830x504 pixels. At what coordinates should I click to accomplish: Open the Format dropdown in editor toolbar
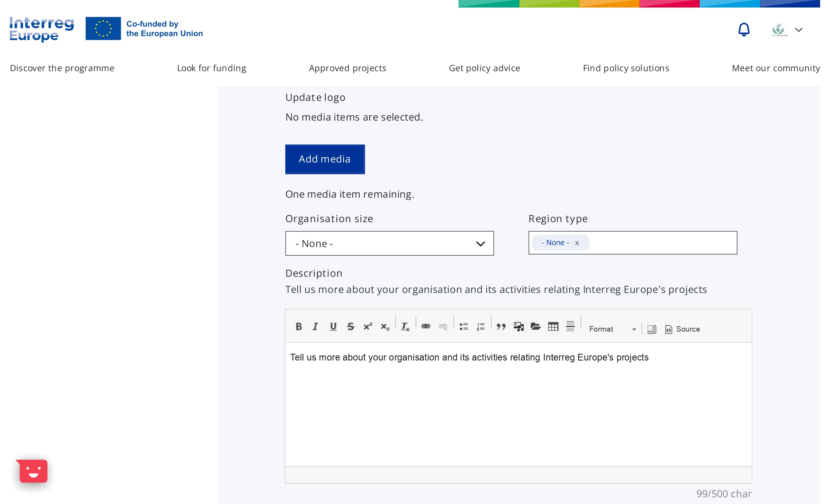pos(612,329)
